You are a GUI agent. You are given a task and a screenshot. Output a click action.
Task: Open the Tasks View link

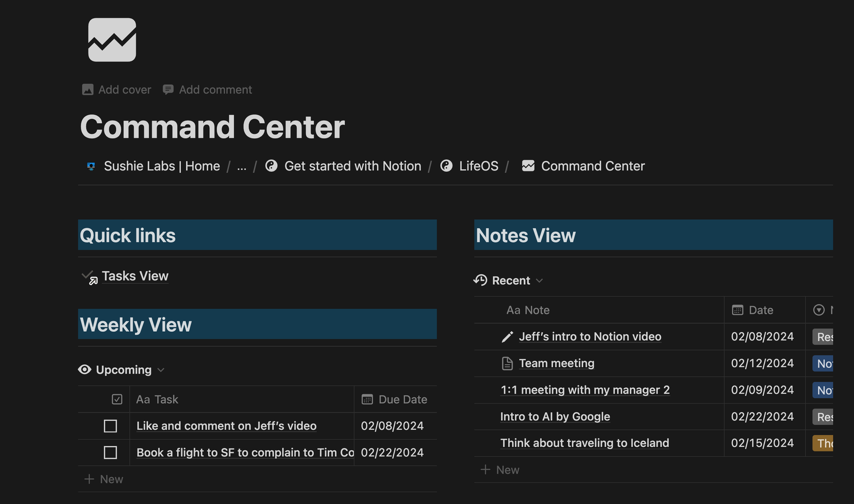[135, 276]
